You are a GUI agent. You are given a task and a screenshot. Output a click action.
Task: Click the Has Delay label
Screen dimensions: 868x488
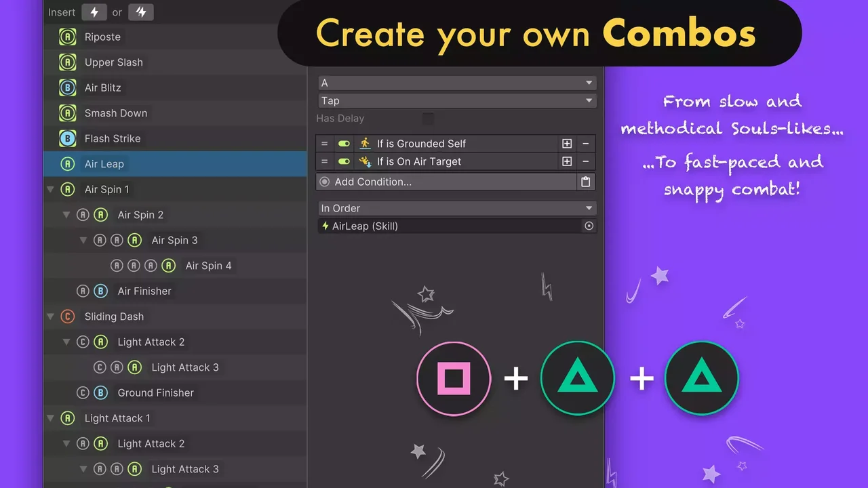pos(340,119)
